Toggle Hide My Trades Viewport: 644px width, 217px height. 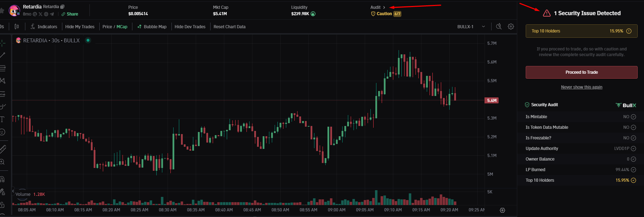pyautogui.click(x=80, y=27)
